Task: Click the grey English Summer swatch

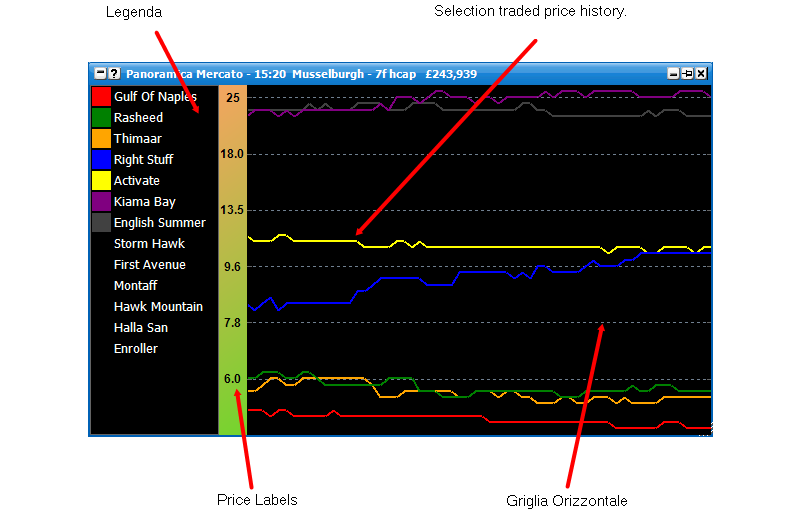Action: click(x=101, y=222)
